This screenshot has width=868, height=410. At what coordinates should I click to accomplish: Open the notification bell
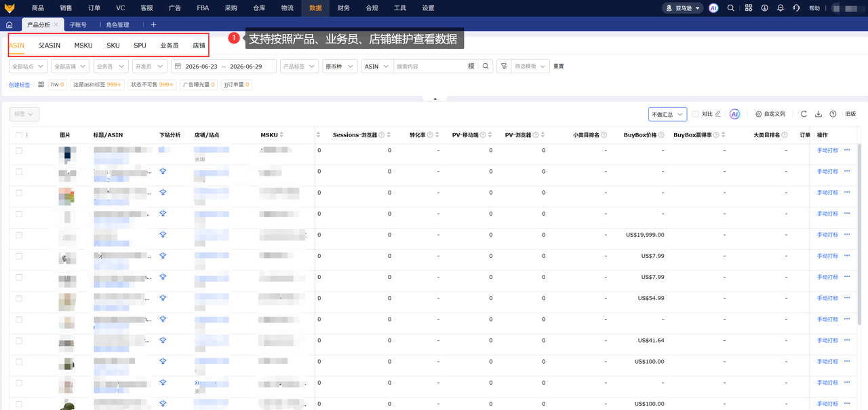[781, 8]
